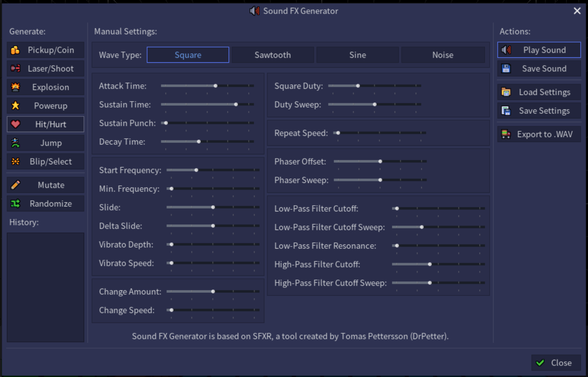The height and width of the screenshot is (377, 588).
Task: Set wave type to Noise
Action: click(443, 55)
